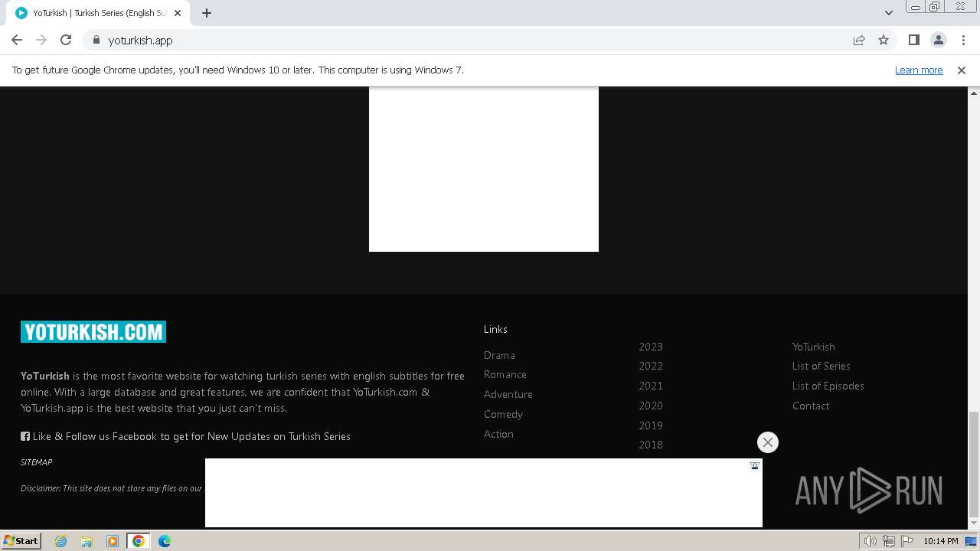Open the Comedy genre link
The image size is (980, 551).
[503, 414]
